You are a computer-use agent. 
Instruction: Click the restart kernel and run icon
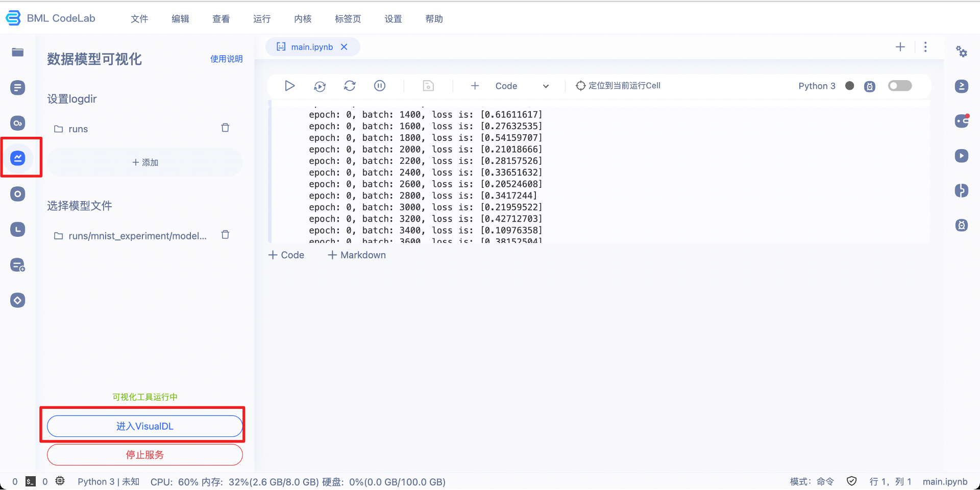point(320,86)
